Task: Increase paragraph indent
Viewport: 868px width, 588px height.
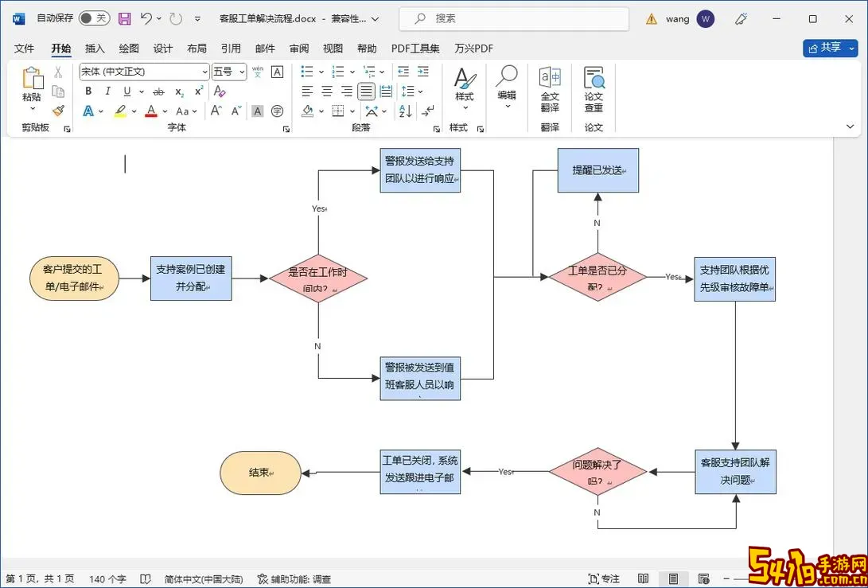Action: pos(423,72)
